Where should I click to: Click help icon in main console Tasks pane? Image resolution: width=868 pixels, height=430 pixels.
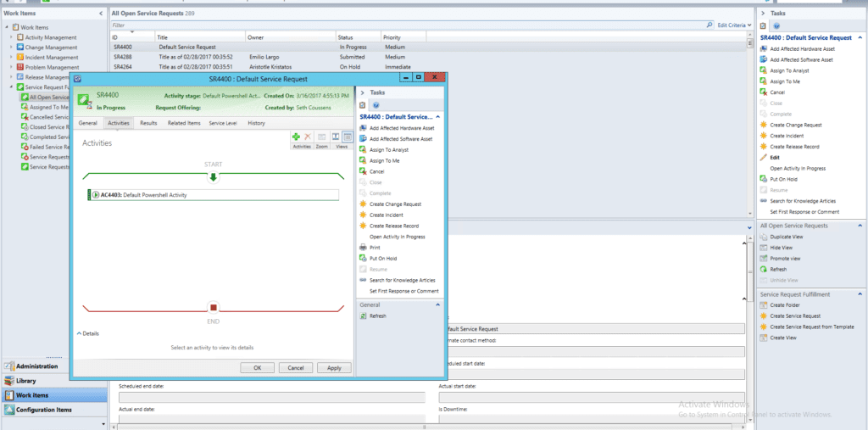click(776, 25)
